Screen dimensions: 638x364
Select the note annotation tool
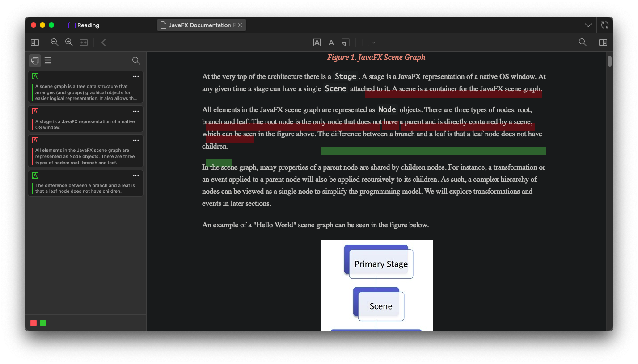point(346,42)
